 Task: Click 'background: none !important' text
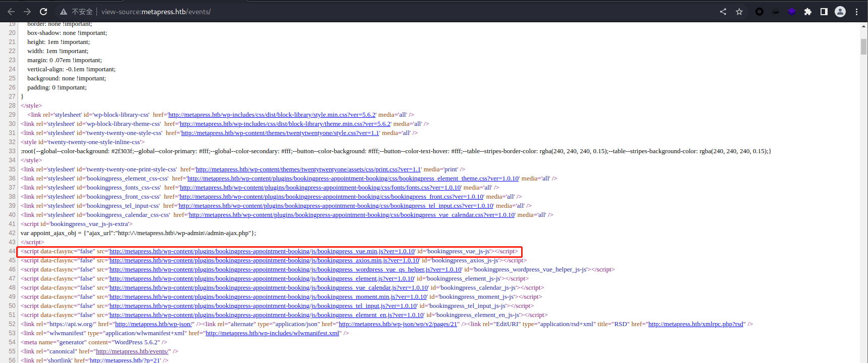click(67, 78)
